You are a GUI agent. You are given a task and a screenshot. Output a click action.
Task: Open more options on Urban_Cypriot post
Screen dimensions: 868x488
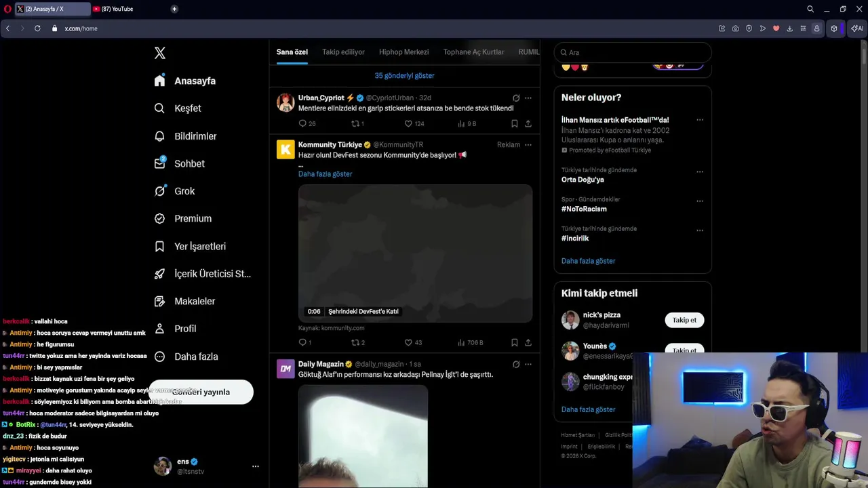[x=528, y=98]
